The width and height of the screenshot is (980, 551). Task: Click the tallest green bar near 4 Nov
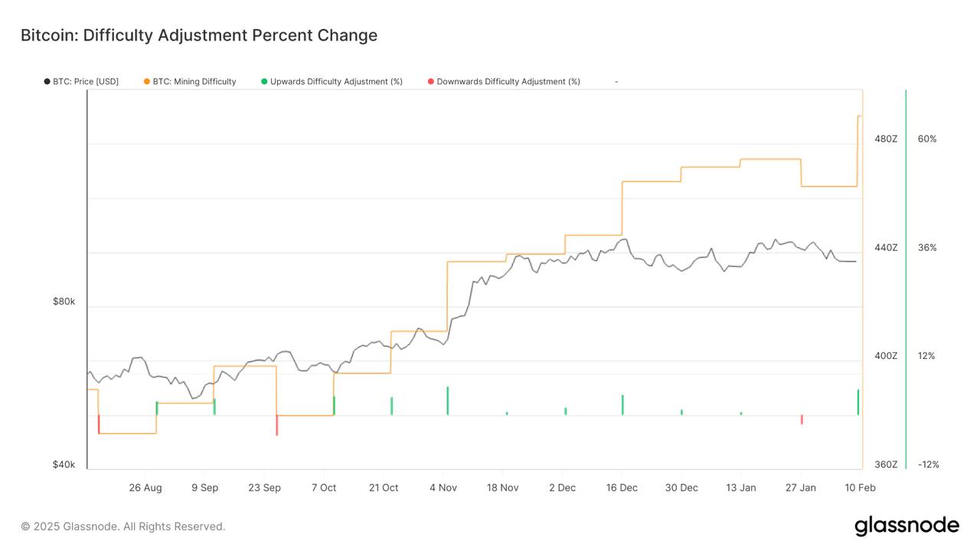(x=447, y=400)
